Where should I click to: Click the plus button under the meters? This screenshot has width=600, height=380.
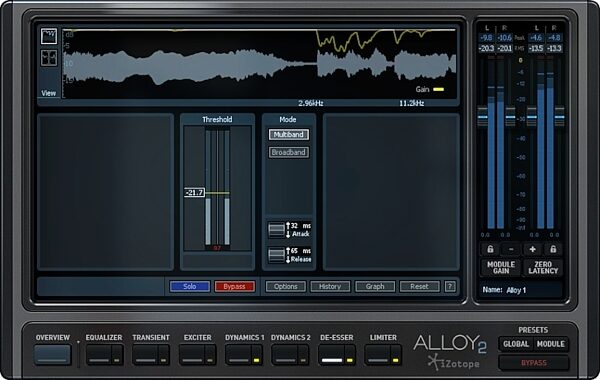(532, 250)
